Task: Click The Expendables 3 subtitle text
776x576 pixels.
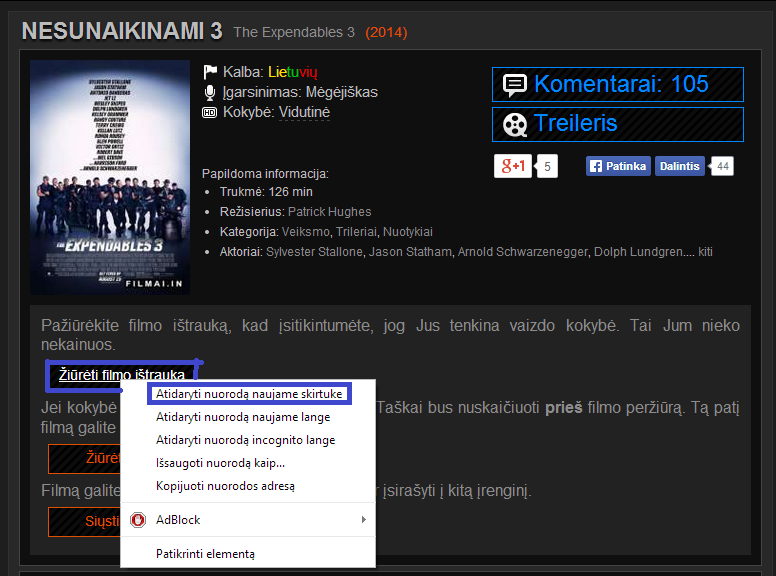Action: pyautogui.click(x=294, y=33)
